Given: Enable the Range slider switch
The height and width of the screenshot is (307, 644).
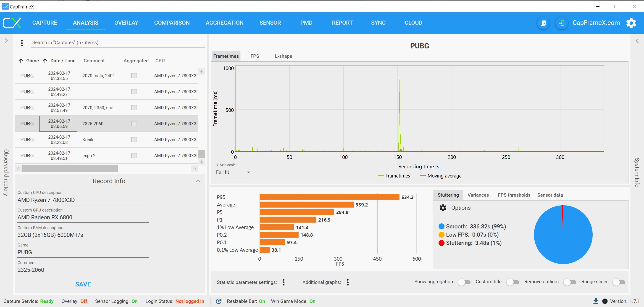Looking at the screenshot, I should 619,282.
